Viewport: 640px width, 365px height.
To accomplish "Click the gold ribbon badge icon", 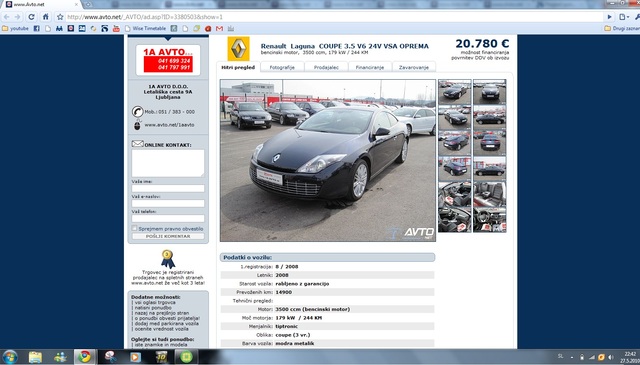I will [x=167, y=259].
